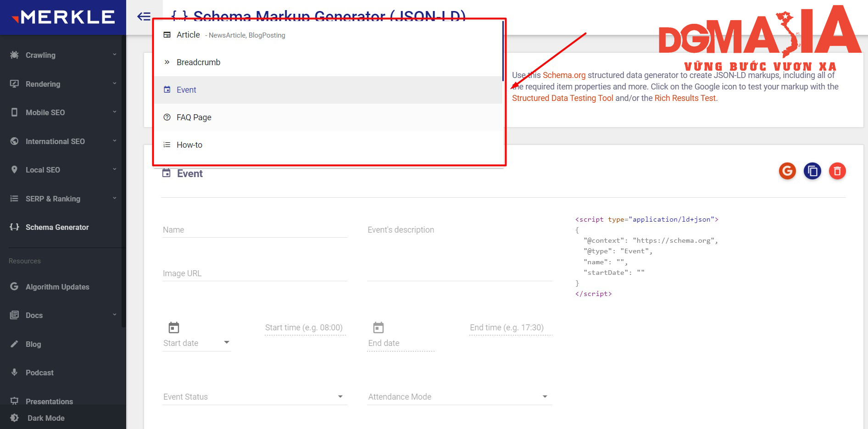This screenshot has height=429, width=868.
Task: Select FAQ Page from the schema type list
Action: (328, 117)
